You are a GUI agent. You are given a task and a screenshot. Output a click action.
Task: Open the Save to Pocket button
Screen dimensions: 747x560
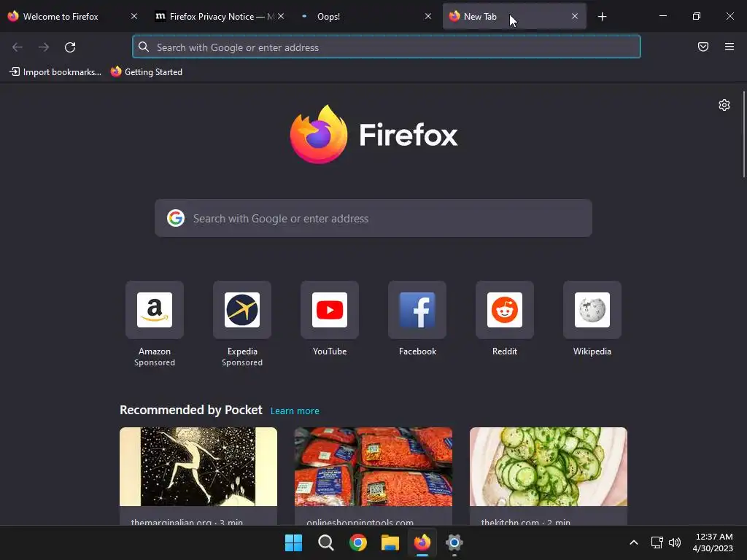(x=703, y=47)
